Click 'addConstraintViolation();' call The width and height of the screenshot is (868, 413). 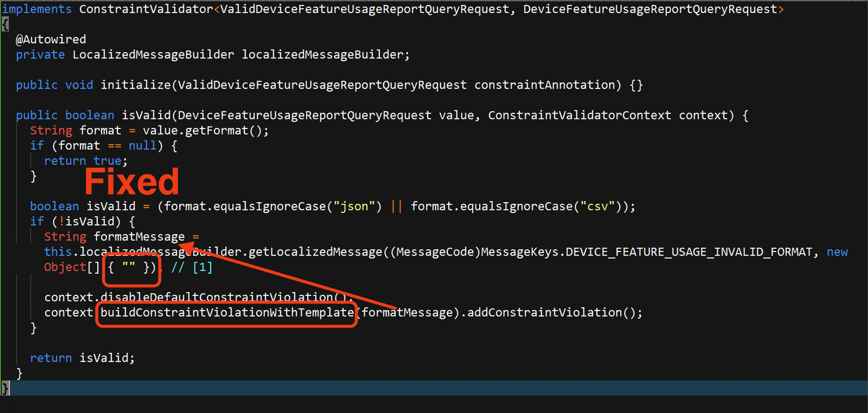coord(555,312)
